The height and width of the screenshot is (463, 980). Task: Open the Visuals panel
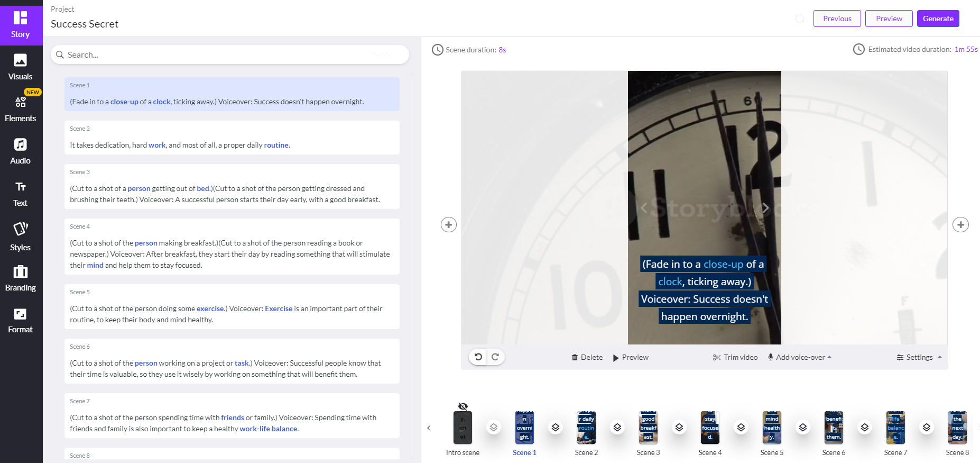point(21,67)
